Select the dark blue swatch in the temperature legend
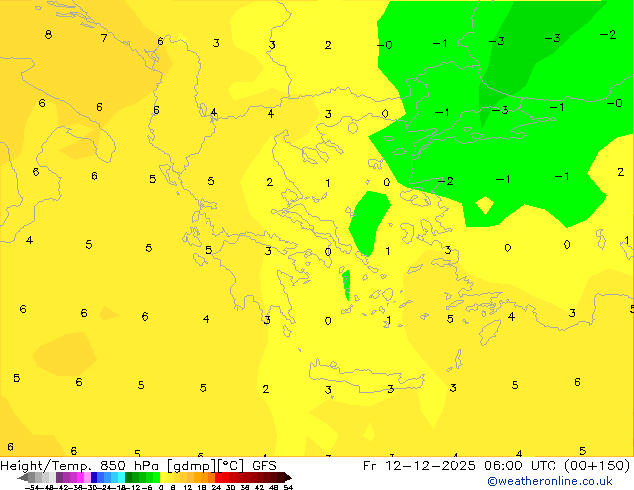634x490 pixels. pyautogui.click(x=94, y=477)
